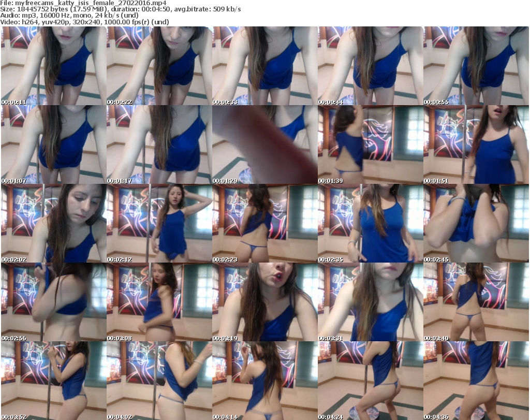Open the thumbnail at 00:00:55
This screenshot has height=420, width=530.
[476, 66]
